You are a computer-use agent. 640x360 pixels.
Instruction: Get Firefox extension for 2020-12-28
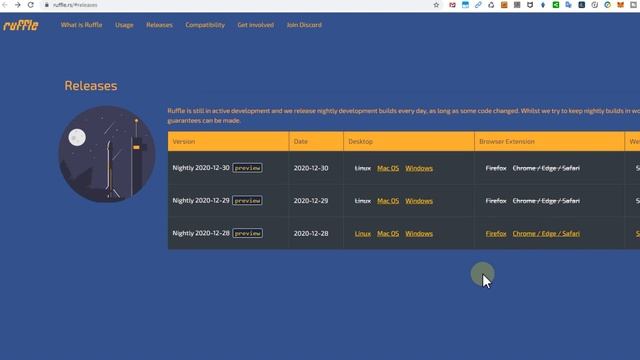[x=496, y=233]
